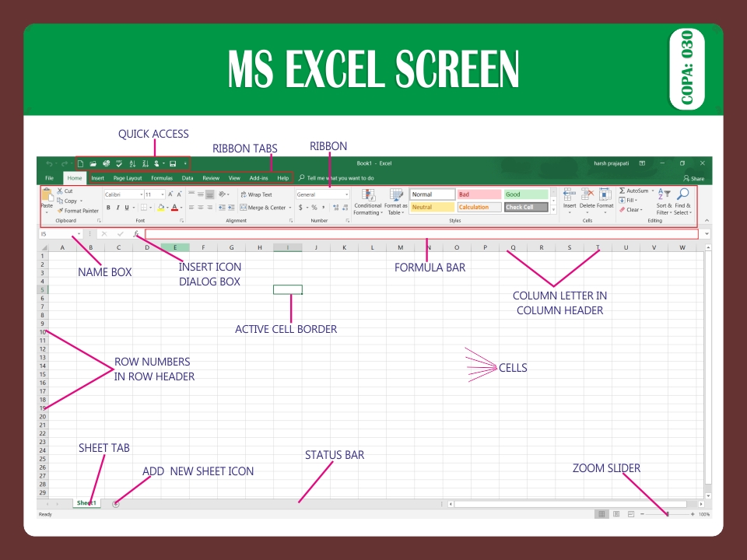747x560 pixels.
Task: Click the Find & Select magnifier icon
Action: point(682,194)
